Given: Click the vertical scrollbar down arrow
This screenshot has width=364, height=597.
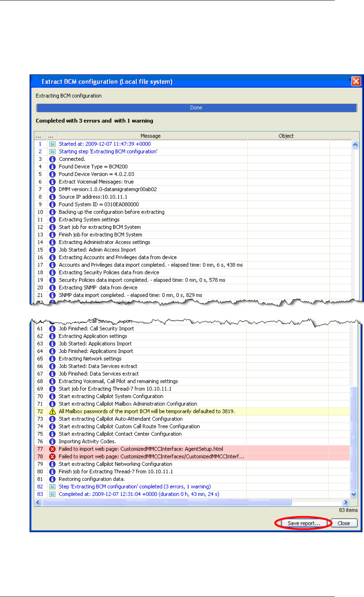Looking at the screenshot, I should click(x=354, y=495).
